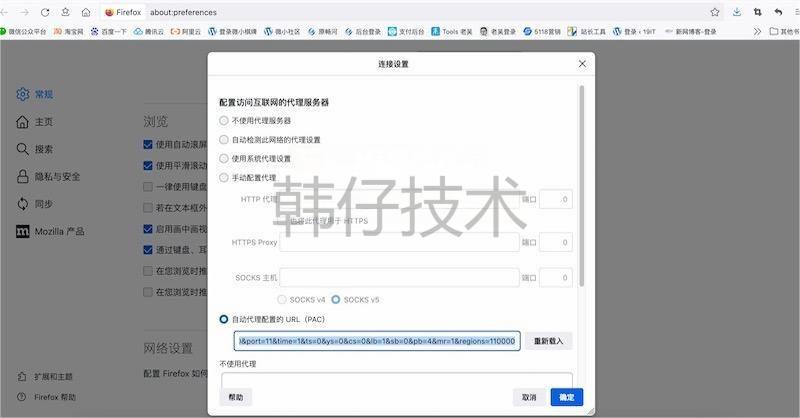Viewport: 800px width, 418px height.
Task: Choose the SOCKS v5 radio button
Action: click(x=336, y=300)
